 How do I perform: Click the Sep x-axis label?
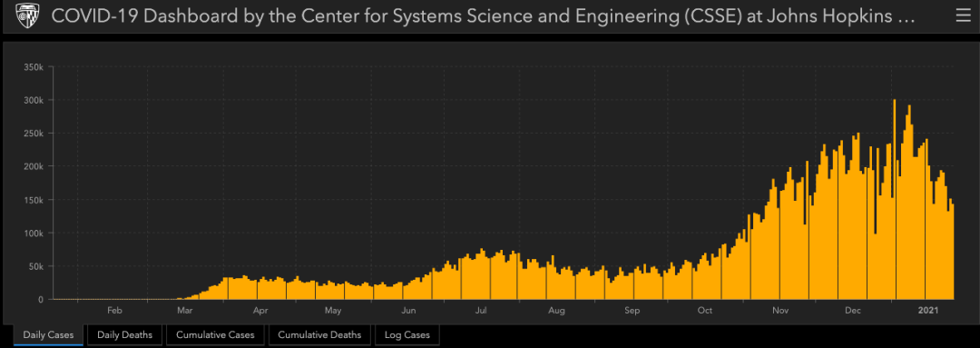[x=632, y=310]
